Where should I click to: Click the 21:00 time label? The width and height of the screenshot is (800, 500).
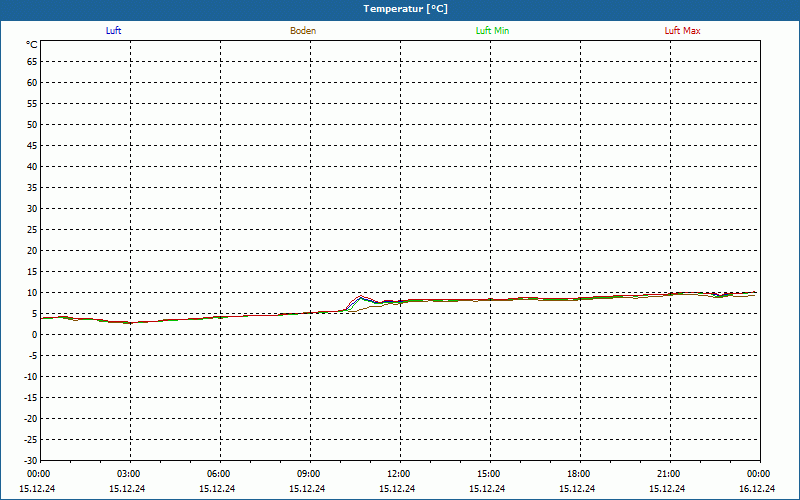click(668, 474)
